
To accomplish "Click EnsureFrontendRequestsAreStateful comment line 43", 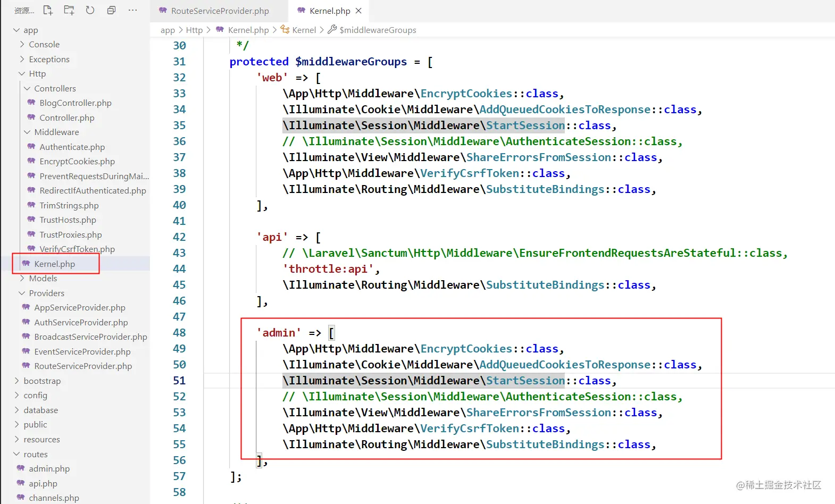I will pyautogui.click(x=628, y=253).
